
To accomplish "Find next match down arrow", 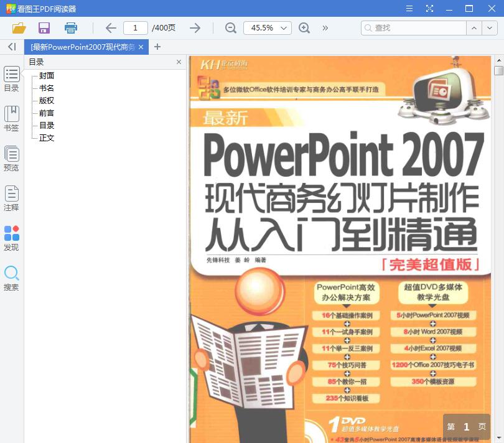I will (490, 28).
